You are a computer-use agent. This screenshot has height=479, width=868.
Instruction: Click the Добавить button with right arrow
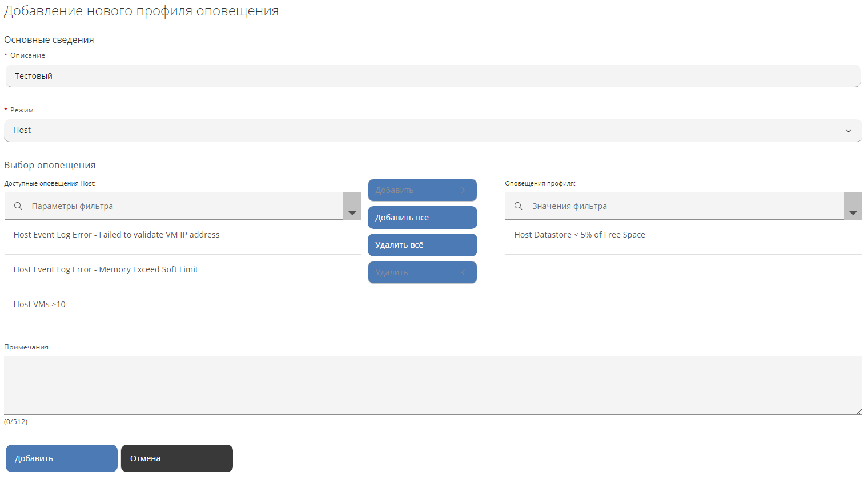point(422,190)
